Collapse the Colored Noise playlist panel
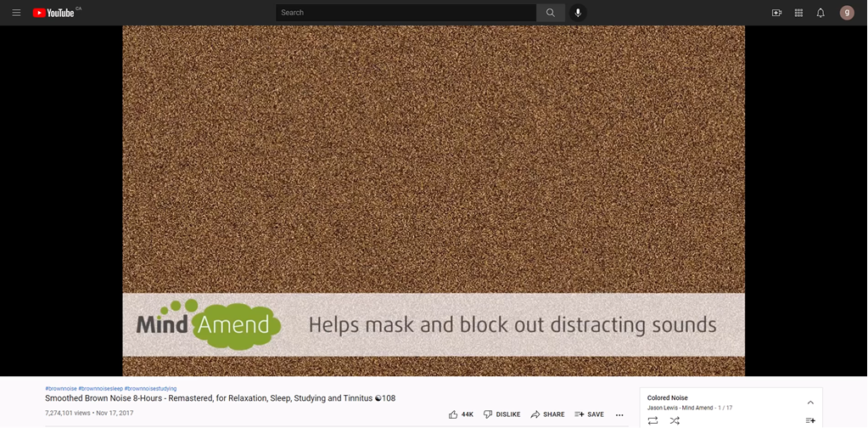868x428 pixels. pyautogui.click(x=810, y=403)
